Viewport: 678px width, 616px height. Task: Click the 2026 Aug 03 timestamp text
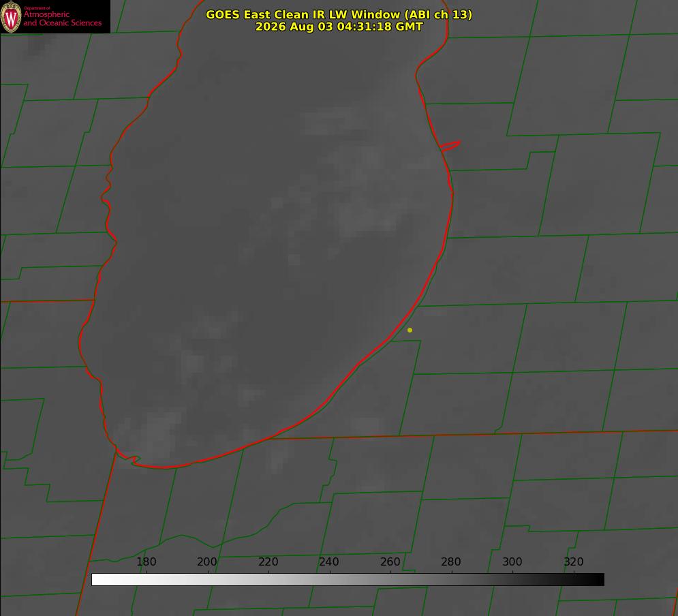pos(339,27)
